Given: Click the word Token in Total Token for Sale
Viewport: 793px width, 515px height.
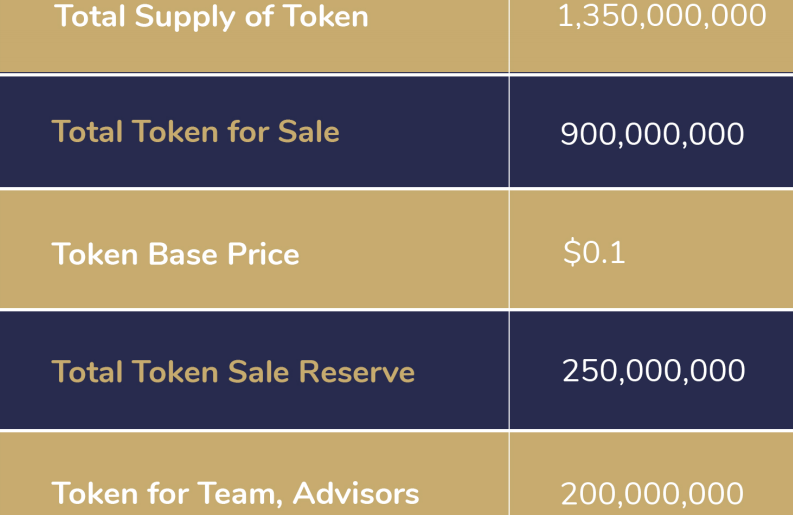Looking at the screenshot, I should (177, 132).
